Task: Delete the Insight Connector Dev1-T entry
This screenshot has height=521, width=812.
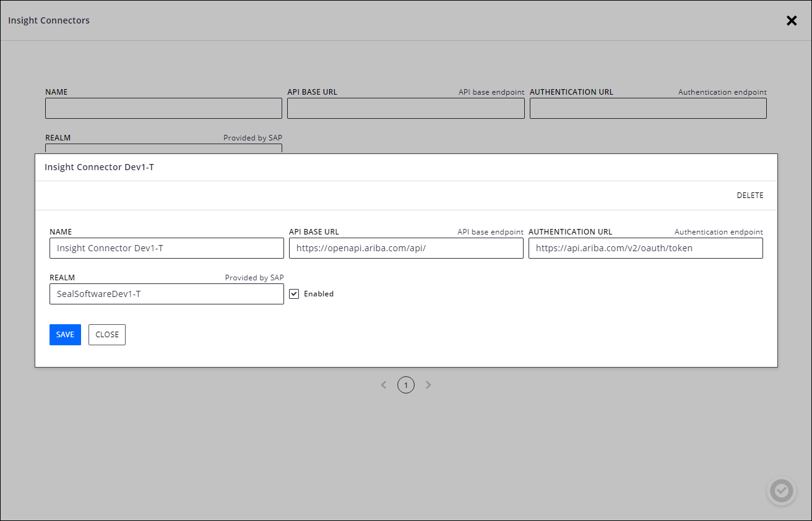Action: point(749,195)
